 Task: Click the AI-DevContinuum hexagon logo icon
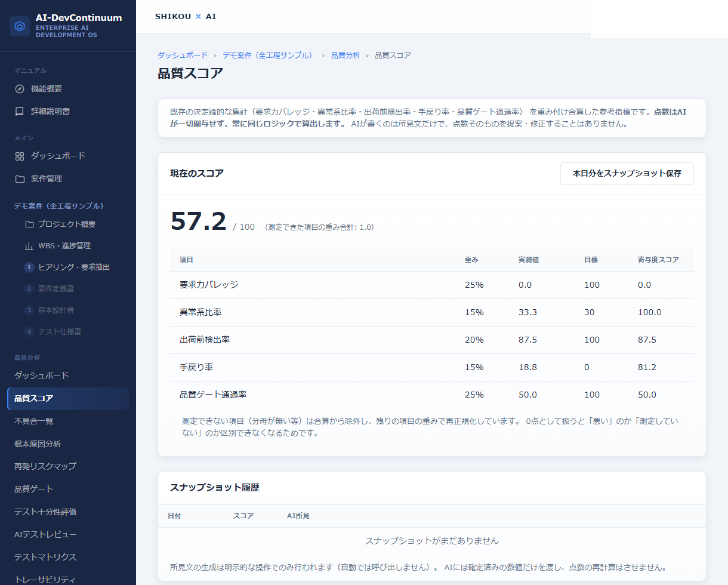click(20, 26)
